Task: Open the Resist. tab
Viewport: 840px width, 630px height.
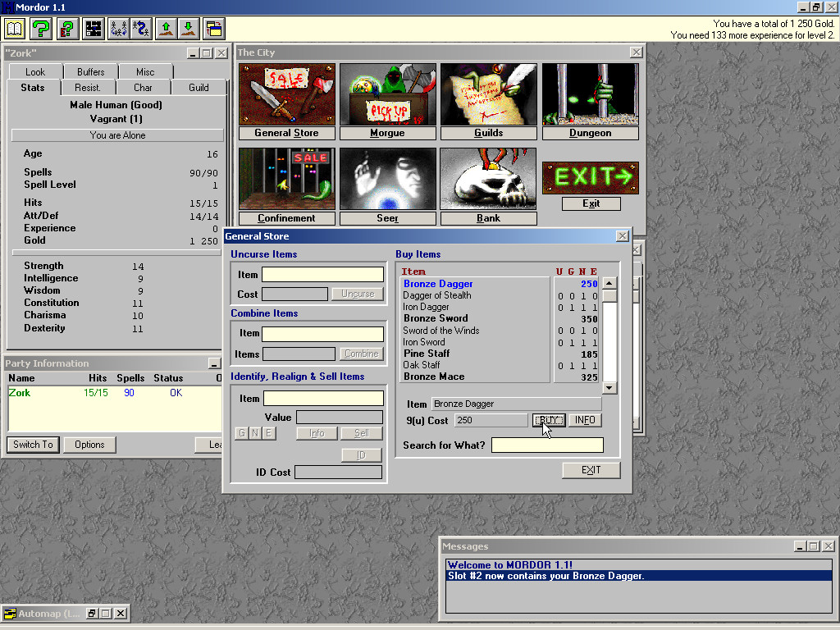Action: pos(87,87)
